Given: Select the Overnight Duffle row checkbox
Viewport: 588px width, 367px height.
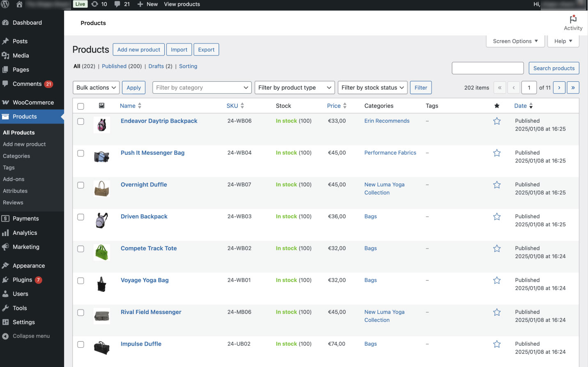Looking at the screenshot, I should coord(80,185).
